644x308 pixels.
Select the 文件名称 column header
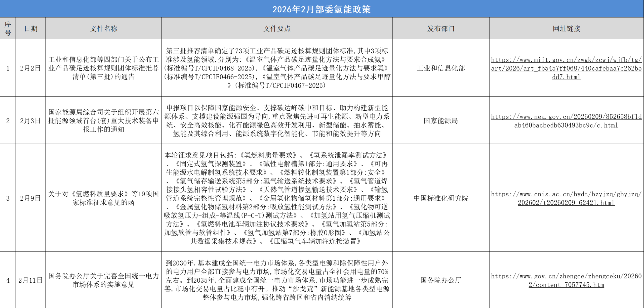(103, 28)
